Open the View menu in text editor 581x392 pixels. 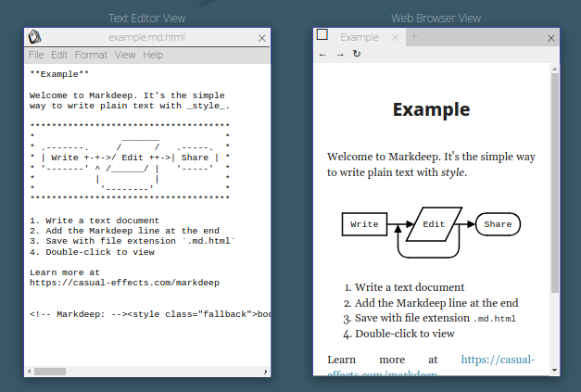pos(125,55)
